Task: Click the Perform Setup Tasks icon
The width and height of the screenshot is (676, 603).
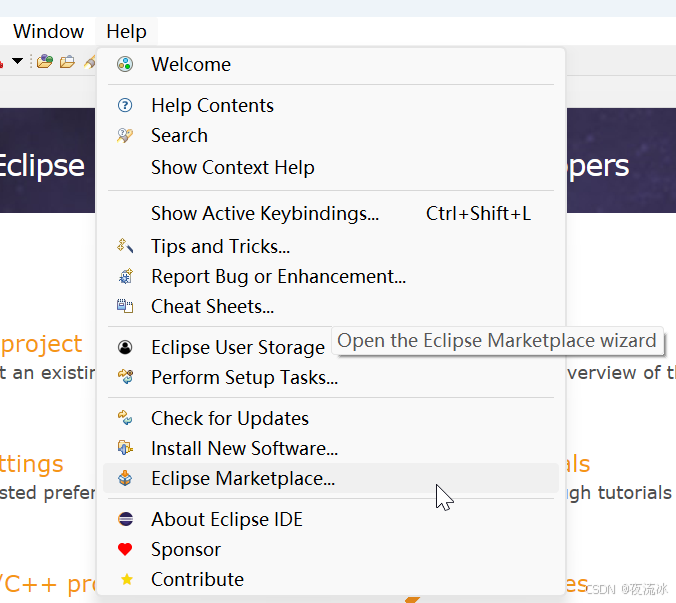Action: (x=125, y=377)
